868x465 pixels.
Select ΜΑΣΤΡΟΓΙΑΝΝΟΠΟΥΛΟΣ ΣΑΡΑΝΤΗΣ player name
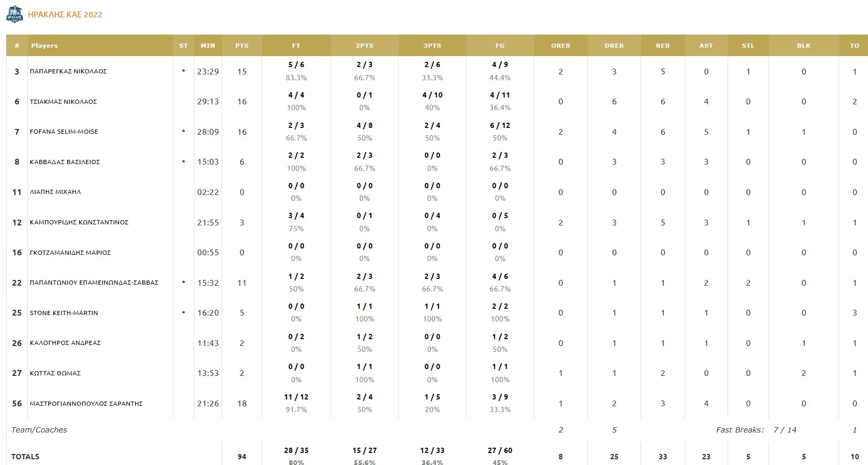pyautogui.click(x=86, y=404)
